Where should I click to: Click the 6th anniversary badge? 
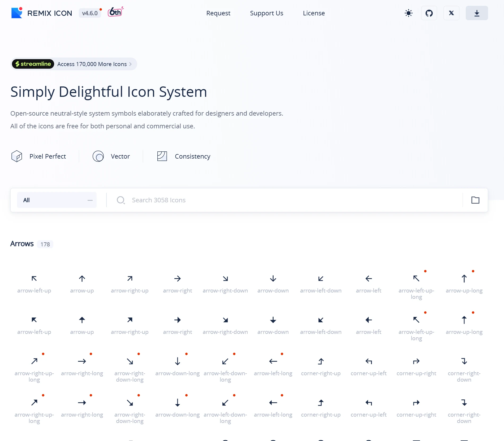pos(115,12)
